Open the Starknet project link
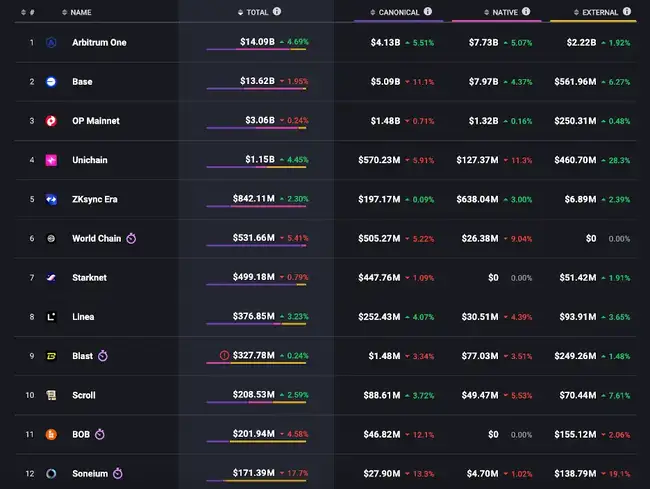 [x=88, y=277]
